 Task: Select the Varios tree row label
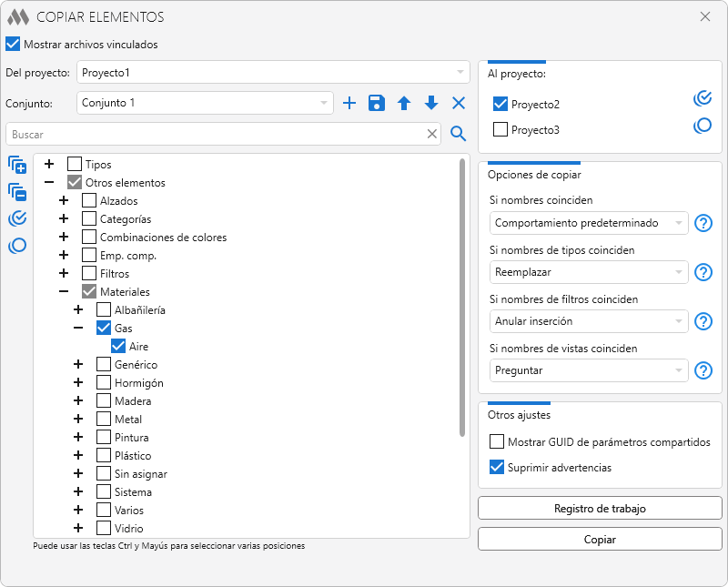point(129,511)
